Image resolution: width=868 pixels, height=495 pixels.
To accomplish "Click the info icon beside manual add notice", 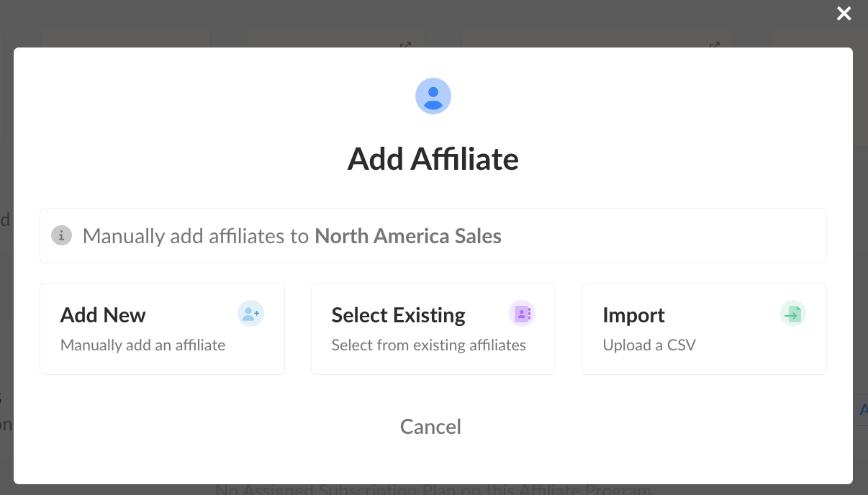I will pyautogui.click(x=62, y=235).
